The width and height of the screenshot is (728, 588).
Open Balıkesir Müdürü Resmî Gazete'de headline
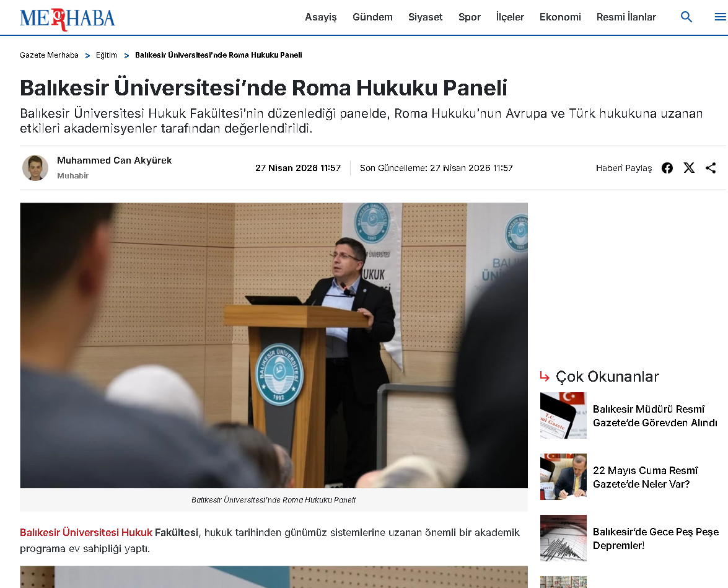pyautogui.click(x=655, y=416)
